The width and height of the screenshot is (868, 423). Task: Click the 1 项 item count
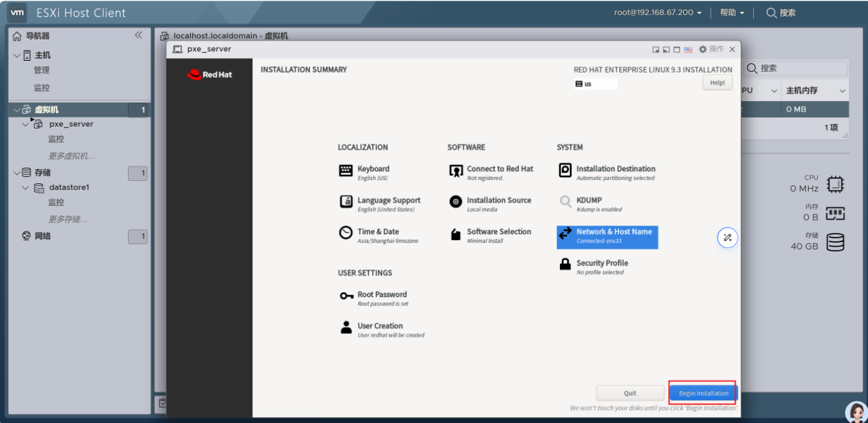[831, 127]
